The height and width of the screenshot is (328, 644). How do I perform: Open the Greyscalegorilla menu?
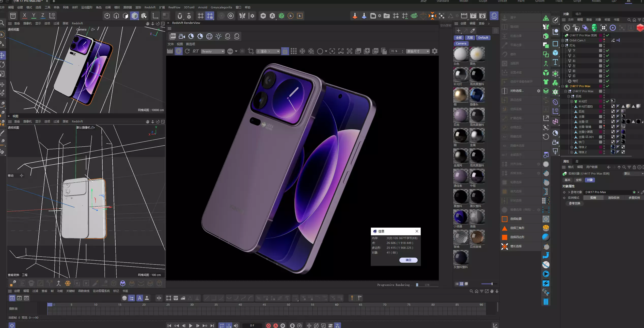click(221, 7)
